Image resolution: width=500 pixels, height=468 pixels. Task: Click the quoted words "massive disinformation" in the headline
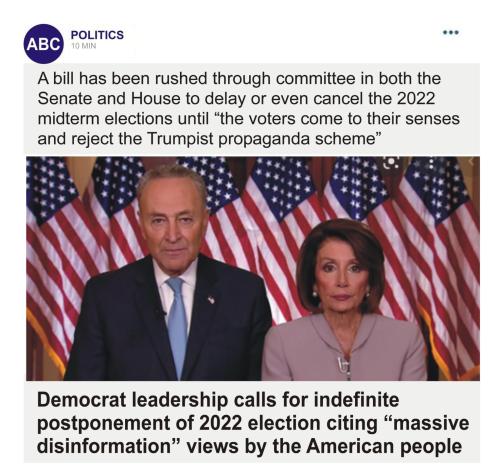point(253,435)
